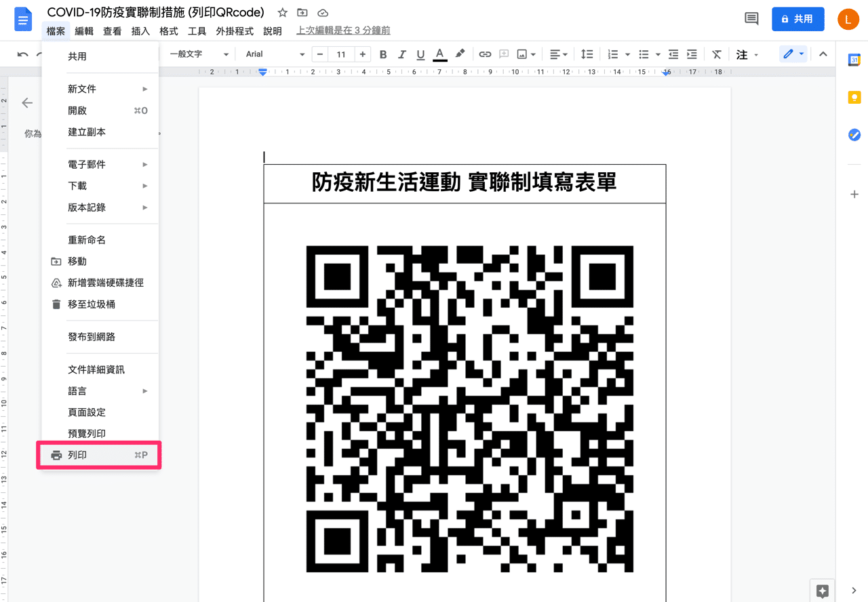Select 發布到網路 in the File menu
This screenshot has height=602, width=868.
pos(100,337)
